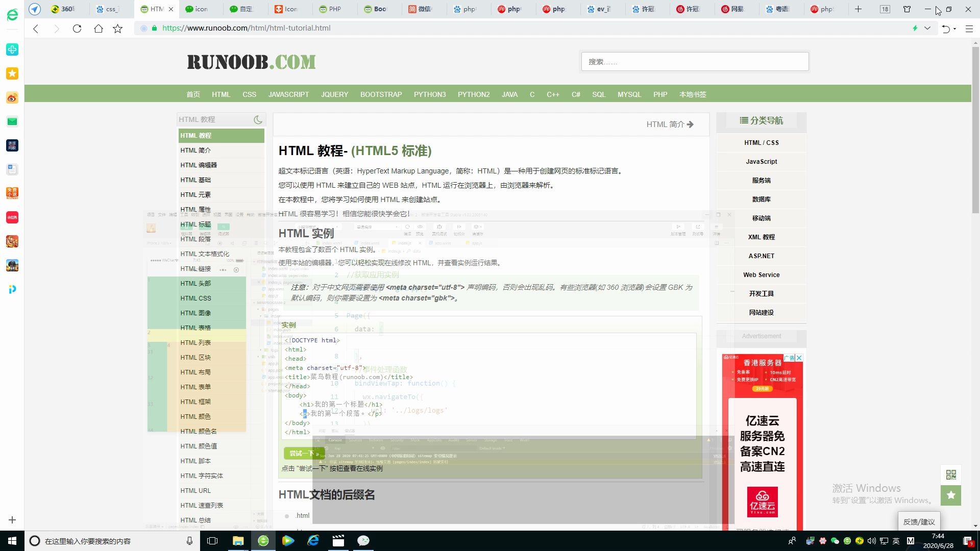The width and height of the screenshot is (980, 551).
Task: Open the BOOTSTRAP navigation menu item
Action: click(381, 94)
